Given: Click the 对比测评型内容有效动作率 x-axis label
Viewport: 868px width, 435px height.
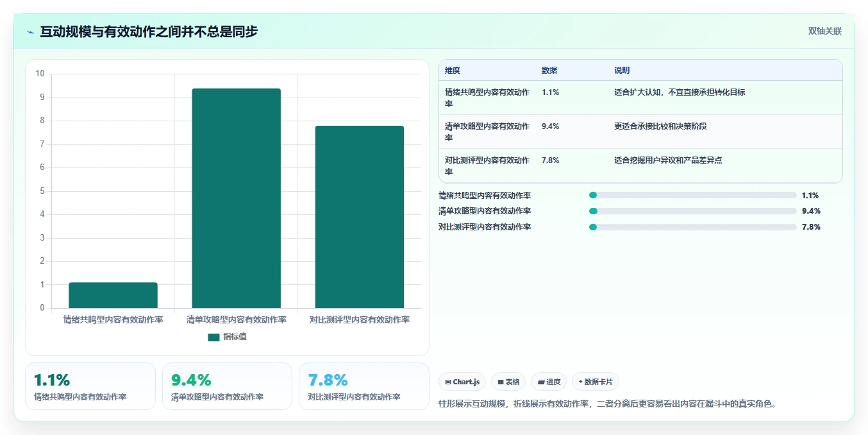Looking at the screenshot, I should 360,320.
